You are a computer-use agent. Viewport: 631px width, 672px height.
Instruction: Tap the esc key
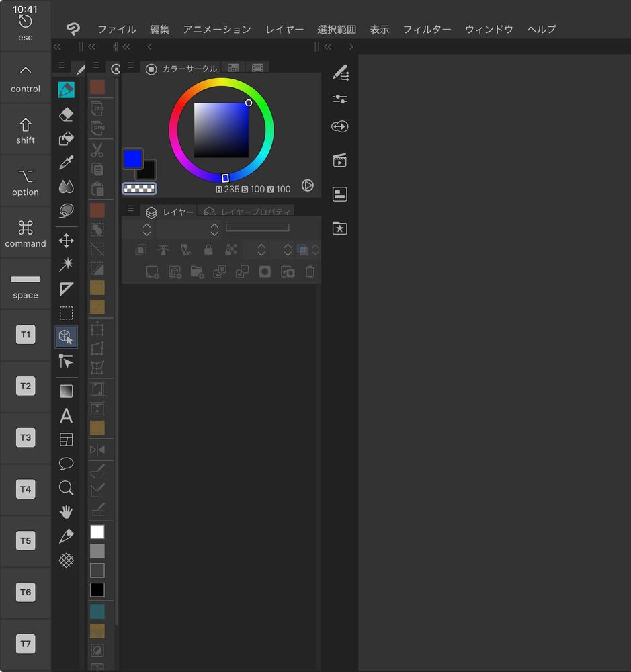[26, 27]
